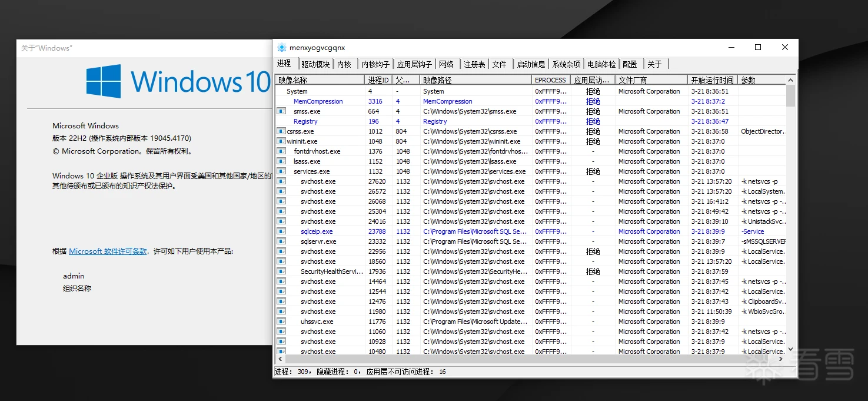Click the process icon beside smss.exe

click(x=281, y=111)
